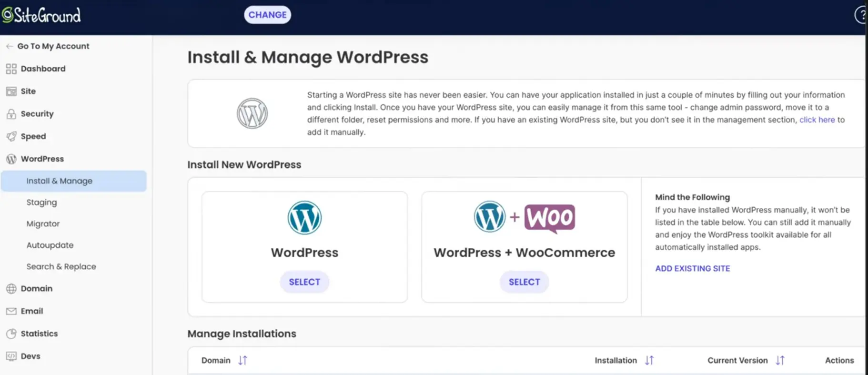Click the help question mark icon
This screenshot has height=375, width=868.
tap(861, 15)
